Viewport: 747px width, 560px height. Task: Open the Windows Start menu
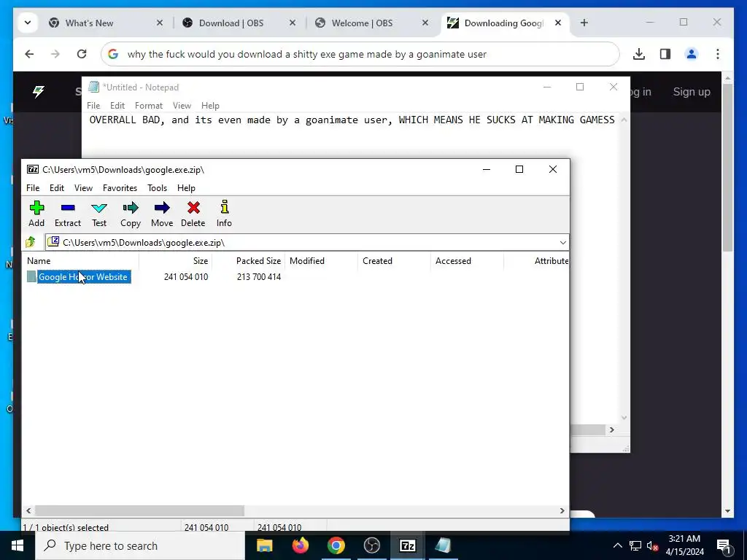[x=18, y=545]
